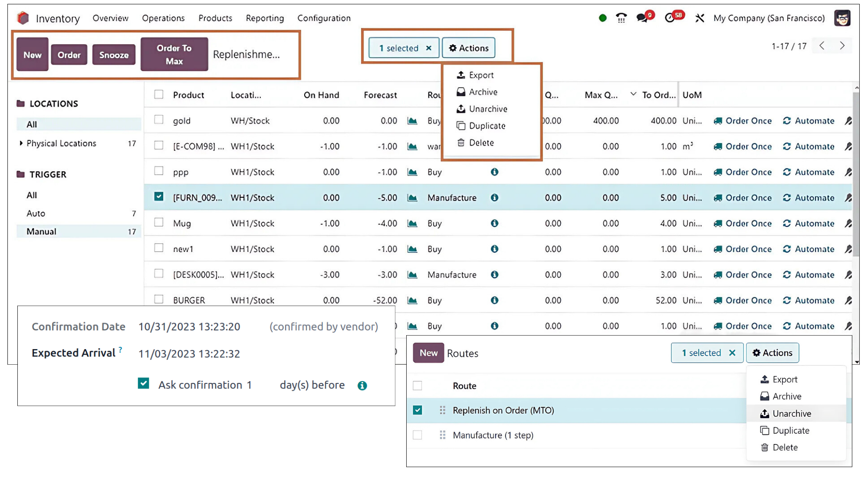The height and width of the screenshot is (477, 868).
Task: Open the Configuration menu
Action: [x=324, y=18]
